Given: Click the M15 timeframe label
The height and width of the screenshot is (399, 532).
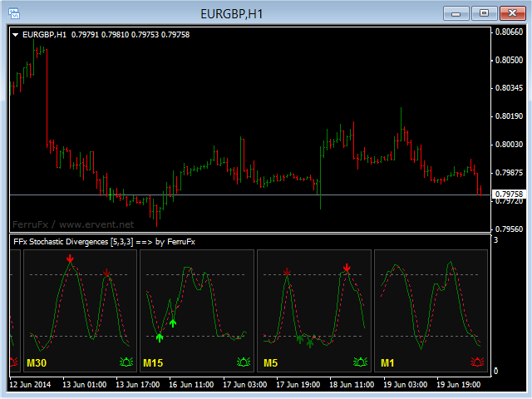Looking at the screenshot, I should tap(153, 363).
